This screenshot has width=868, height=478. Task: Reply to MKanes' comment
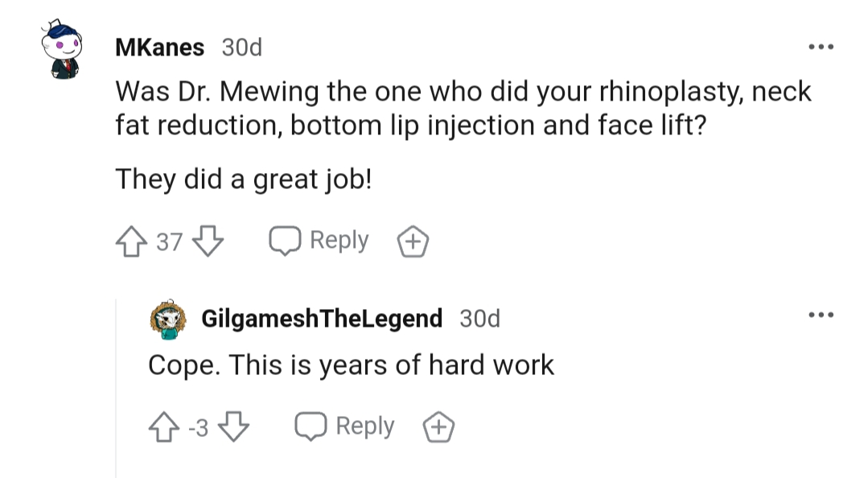(x=319, y=241)
